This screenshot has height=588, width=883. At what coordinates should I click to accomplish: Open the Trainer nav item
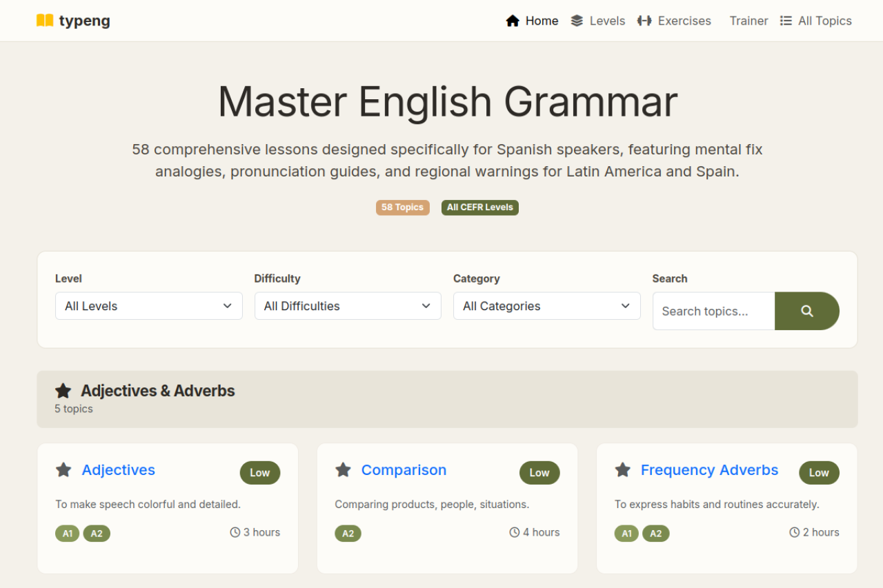tap(748, 21)
